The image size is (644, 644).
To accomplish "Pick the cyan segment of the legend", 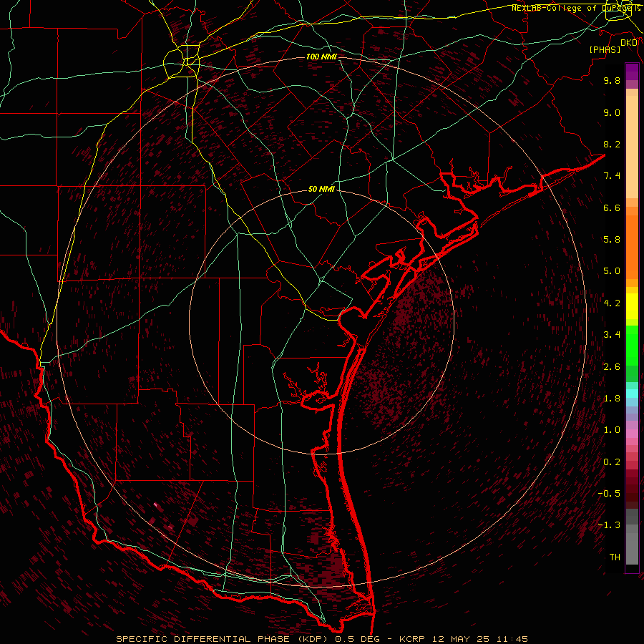I will (x=632, y=394).
